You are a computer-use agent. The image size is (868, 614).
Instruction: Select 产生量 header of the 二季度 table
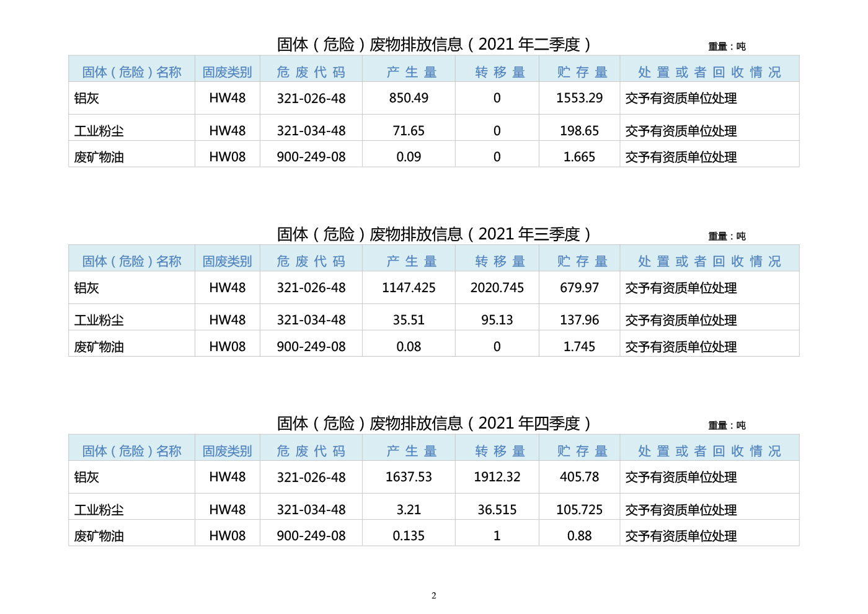pyautogui.click(x=411, y=73)
